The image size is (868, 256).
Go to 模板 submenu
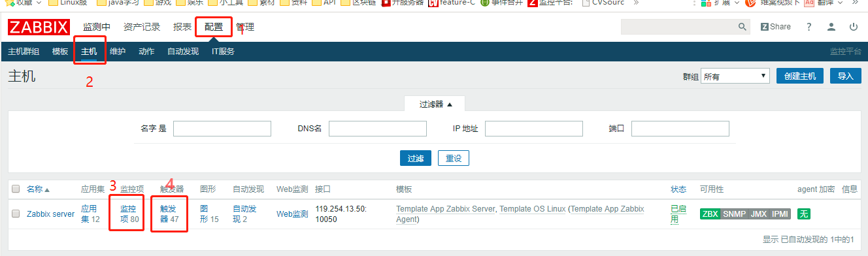(60, 52)
